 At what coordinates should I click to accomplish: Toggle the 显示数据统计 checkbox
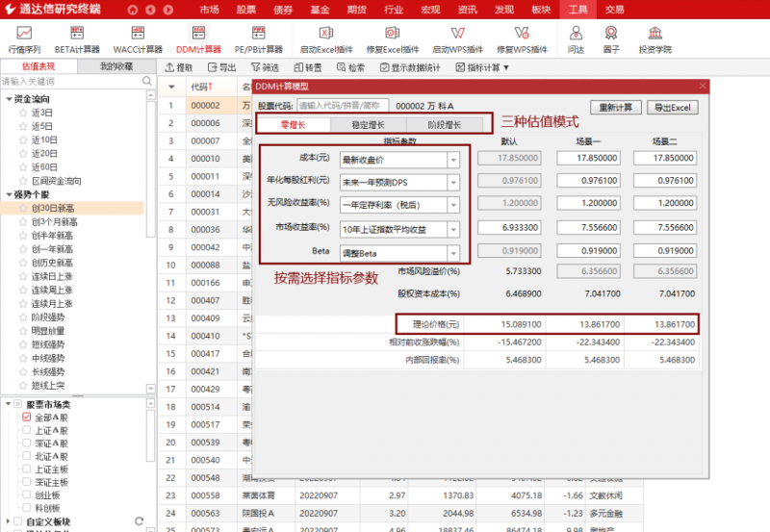(x=384, y=67)
